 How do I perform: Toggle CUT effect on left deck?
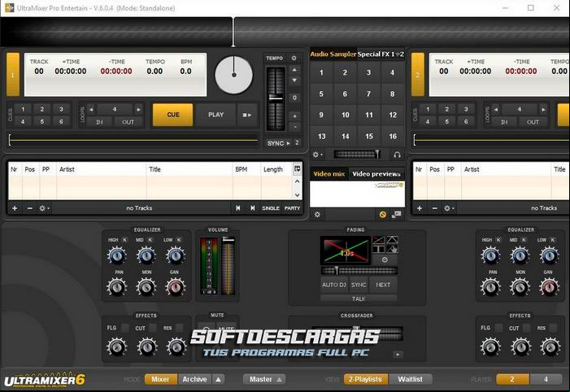click(x=153, y=328)
